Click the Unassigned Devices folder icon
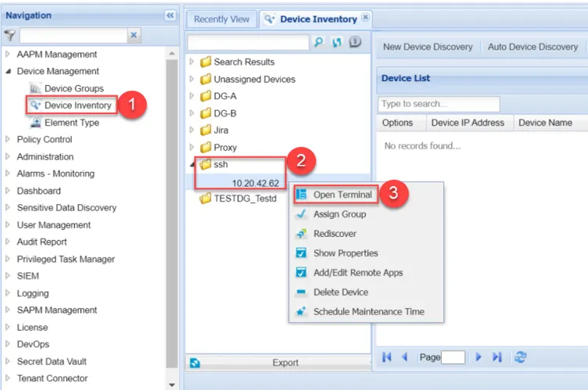588x390 pixels. coord(205,79)
